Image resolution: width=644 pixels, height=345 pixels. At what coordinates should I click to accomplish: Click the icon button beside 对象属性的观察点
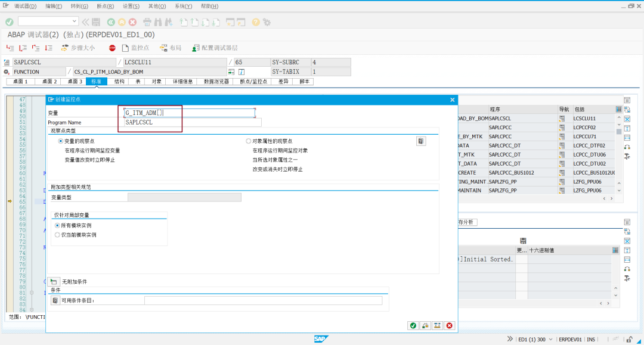(421, 141)
